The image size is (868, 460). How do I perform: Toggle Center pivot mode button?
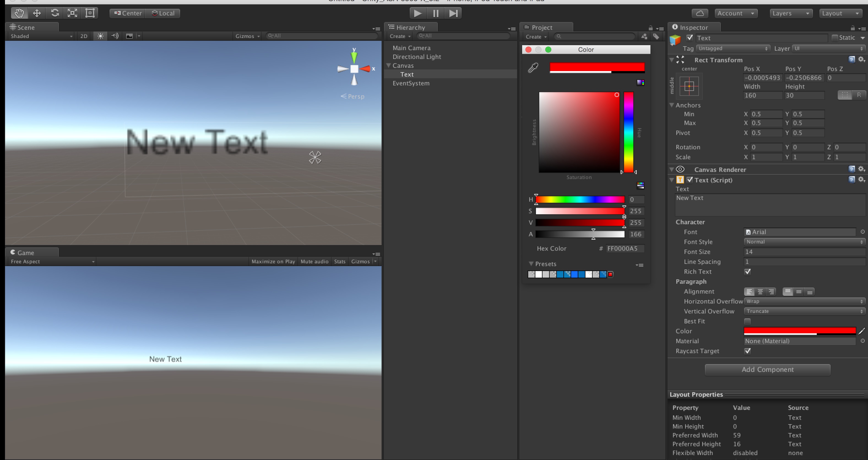click(x=128, y=13)
